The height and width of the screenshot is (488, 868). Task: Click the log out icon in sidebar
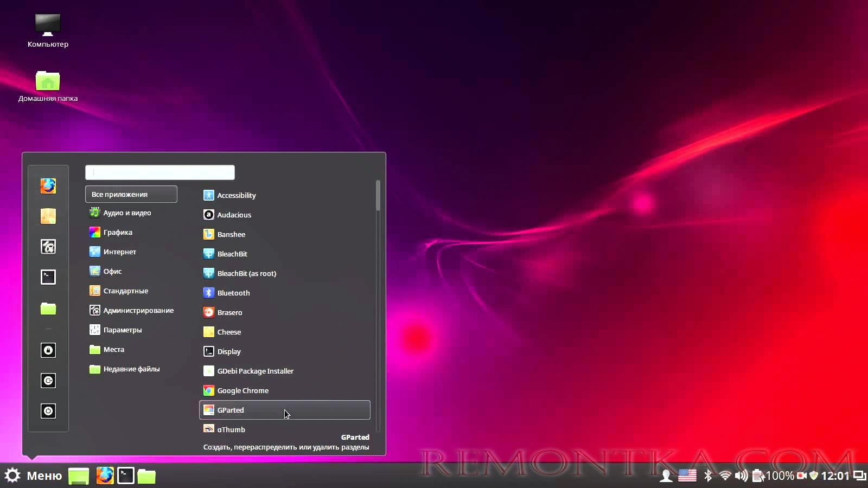[x=48, y=381]
